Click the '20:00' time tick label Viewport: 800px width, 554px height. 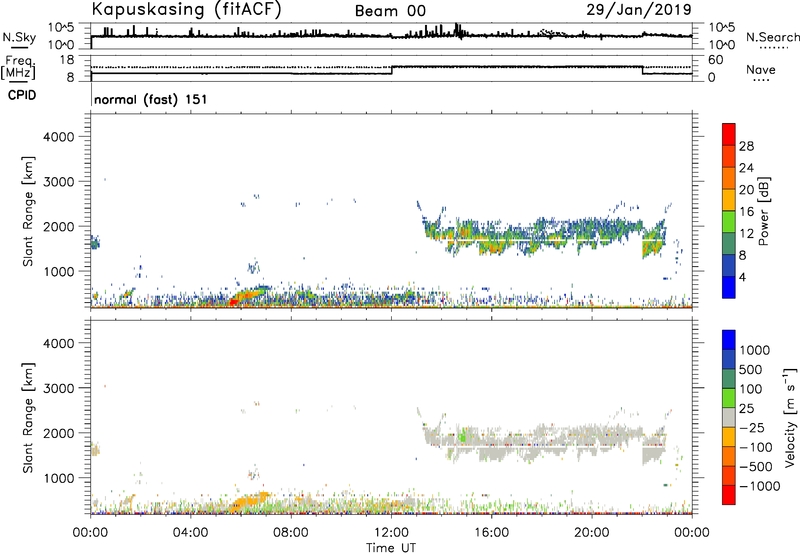tap(592, 533)
